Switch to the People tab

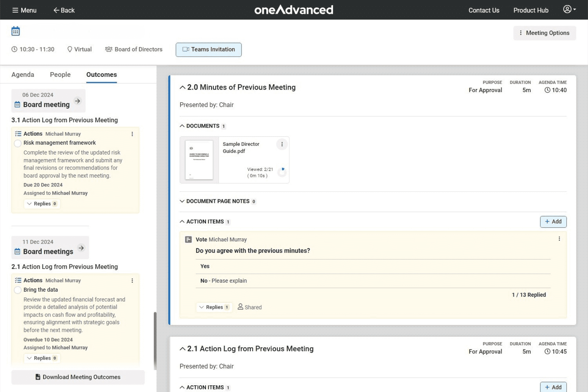[60, 75]
